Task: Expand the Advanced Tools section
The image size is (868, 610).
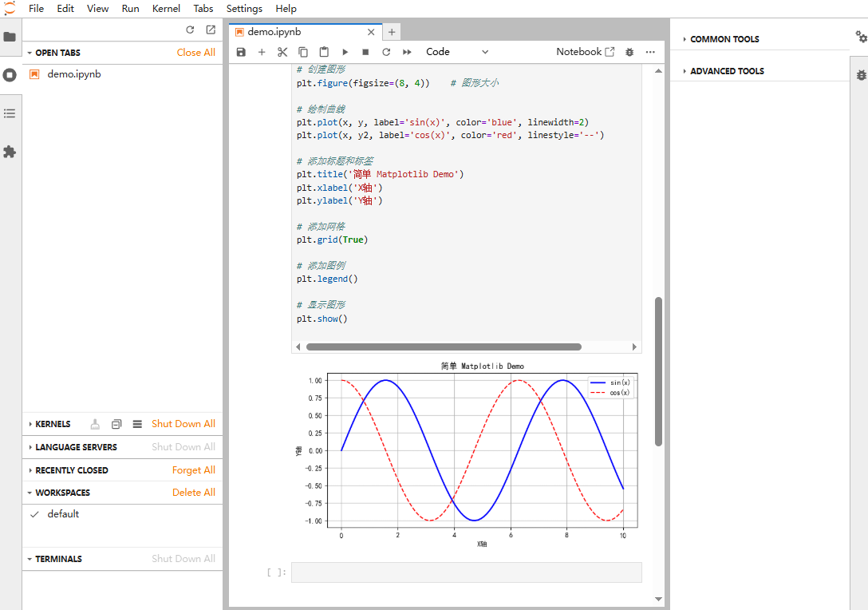Action: (726, 71)
